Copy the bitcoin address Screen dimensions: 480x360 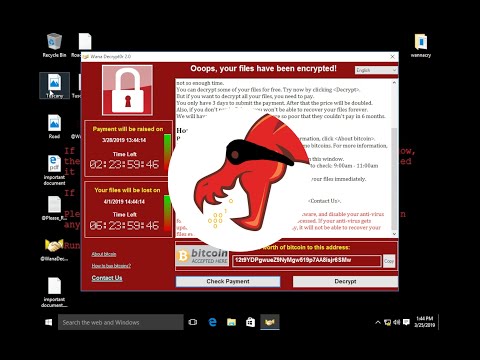click(x=389, y=261)
